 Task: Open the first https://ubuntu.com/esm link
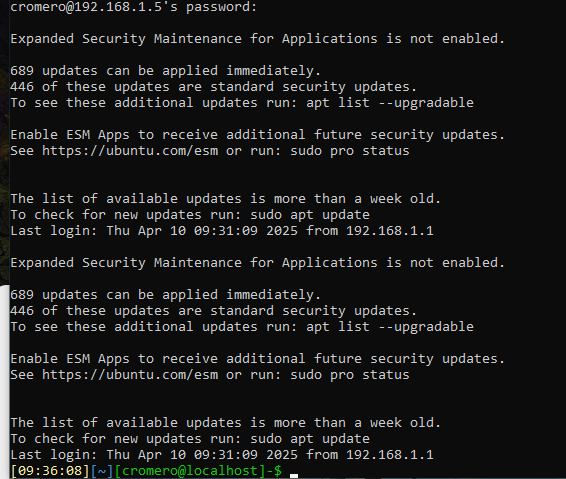click(130, 151)
